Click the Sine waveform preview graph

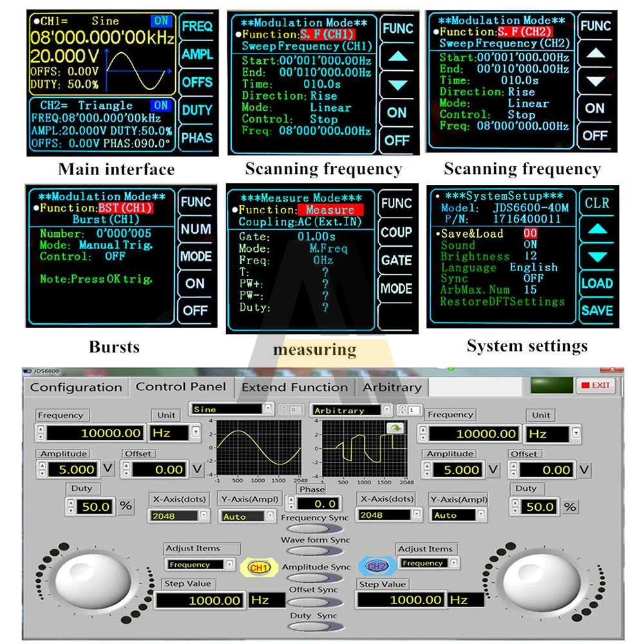pos(259,448)
